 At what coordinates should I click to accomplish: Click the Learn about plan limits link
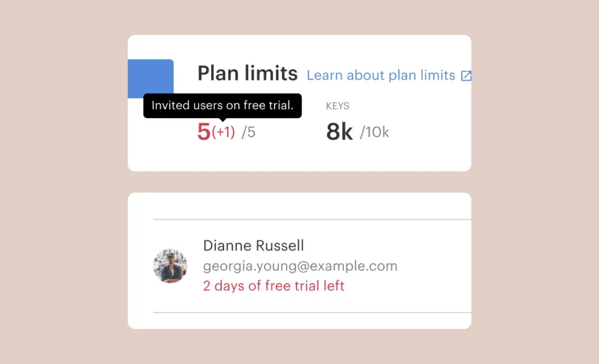point(381,75)
